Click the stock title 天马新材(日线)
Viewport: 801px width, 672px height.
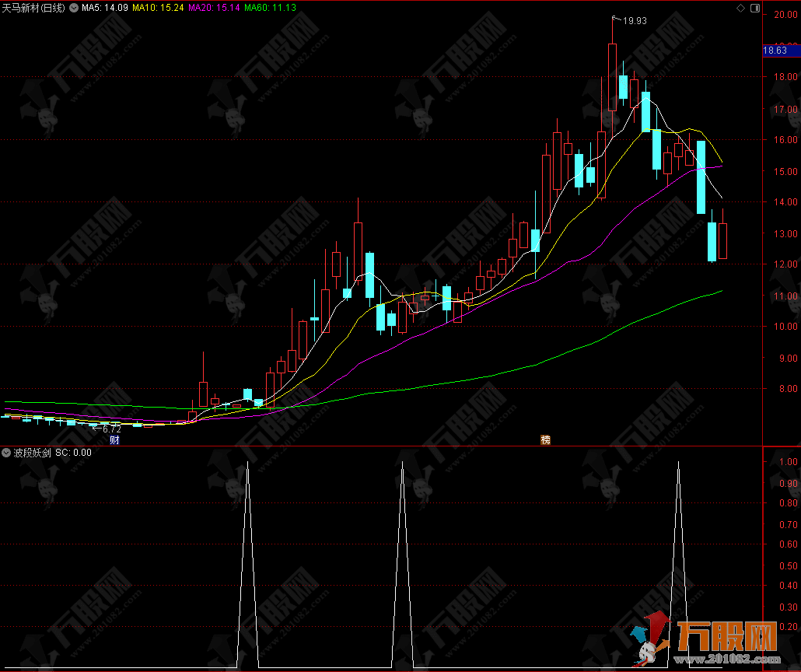[33, 8]
